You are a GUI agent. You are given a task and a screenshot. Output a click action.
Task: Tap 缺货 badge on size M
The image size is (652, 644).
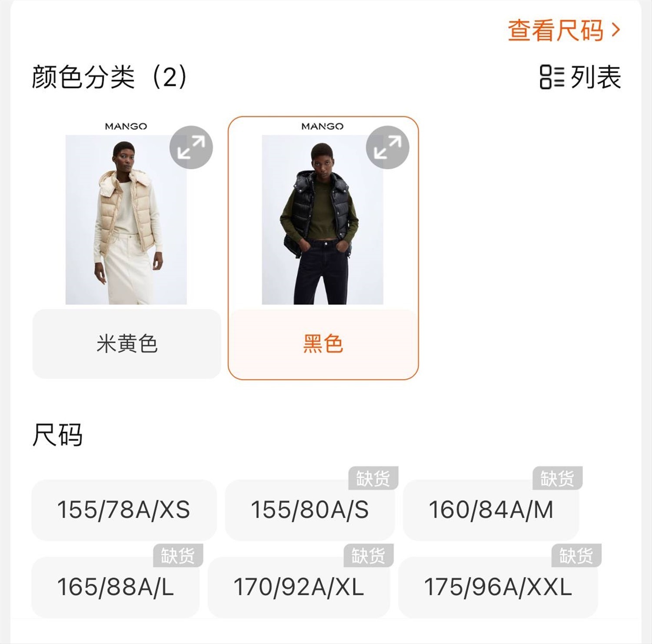[x=558, y=478]
